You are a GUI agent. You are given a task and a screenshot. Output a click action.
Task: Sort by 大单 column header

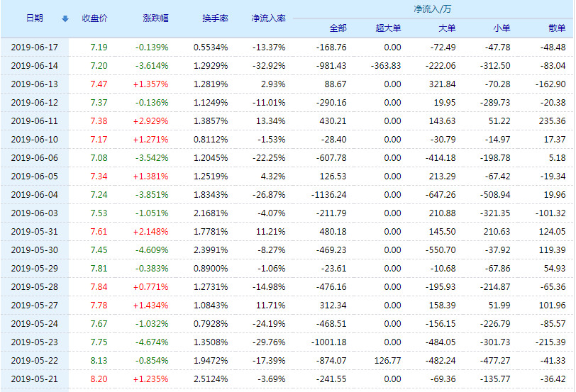point(447,28)
